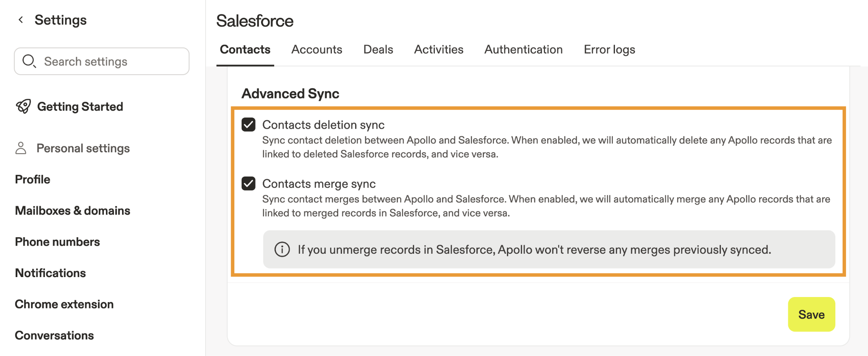Open Mailboxes & domains settings
Image resolution: width=868 pixels, height=356 pixels.
click(72, 211)
